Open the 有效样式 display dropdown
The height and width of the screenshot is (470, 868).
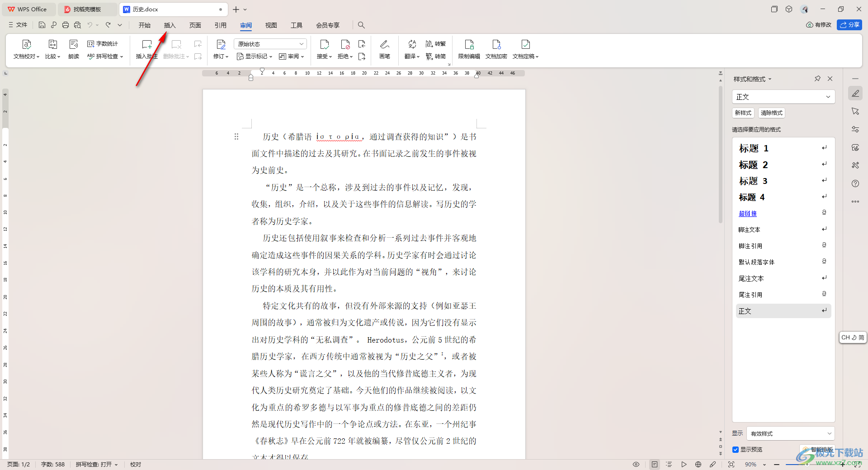point(790,433)
